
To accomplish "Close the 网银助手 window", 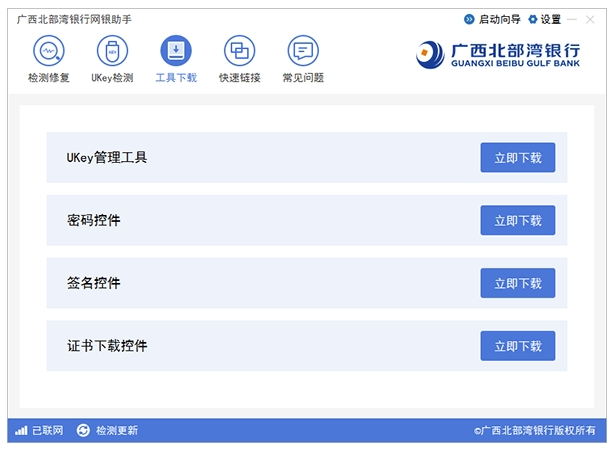I will 590,20.
